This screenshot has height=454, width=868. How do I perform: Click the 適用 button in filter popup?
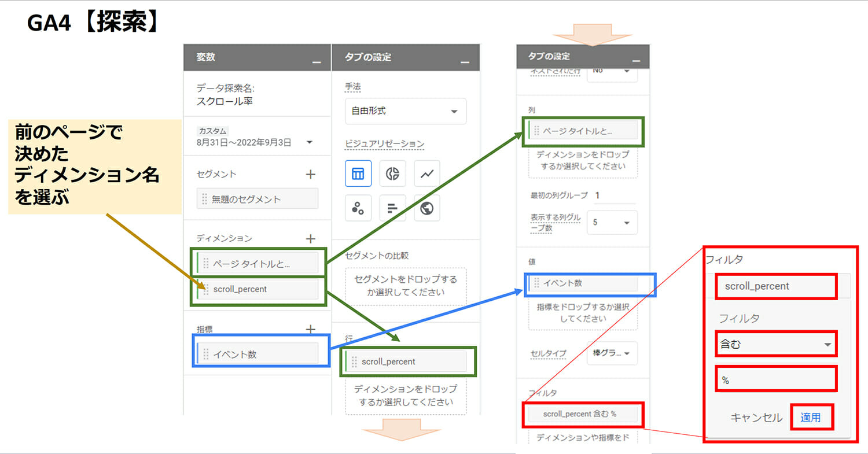coord(811,417)
